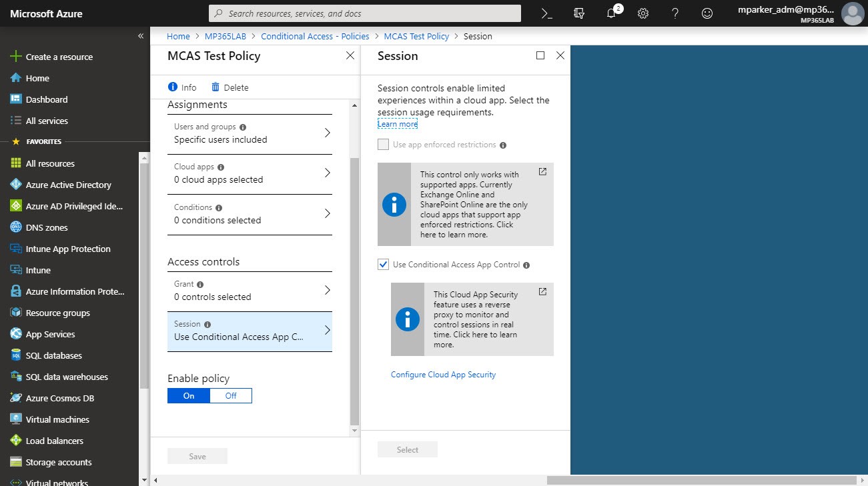Click the user account avatar
This screenshot has height=486, width=868.
852,13
